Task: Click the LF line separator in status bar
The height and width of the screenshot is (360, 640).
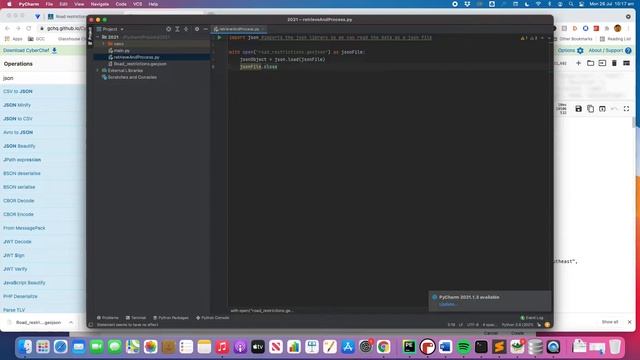Action: 461,325
